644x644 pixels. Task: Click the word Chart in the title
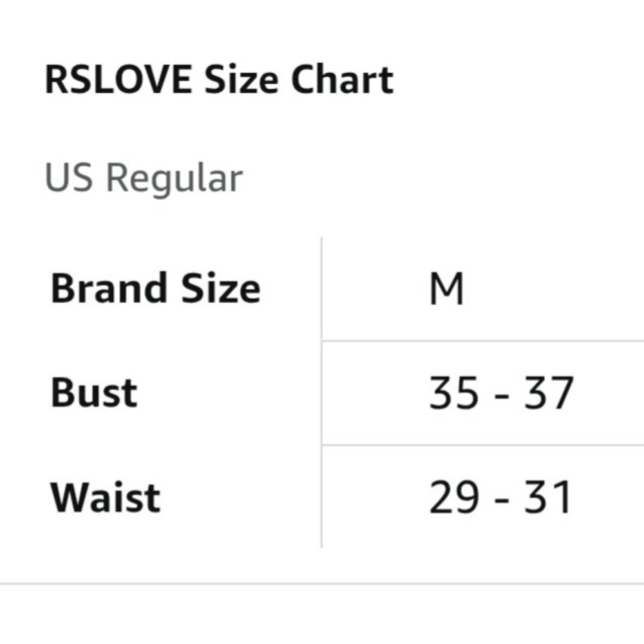pyautogui.click(x=342, y=79)
